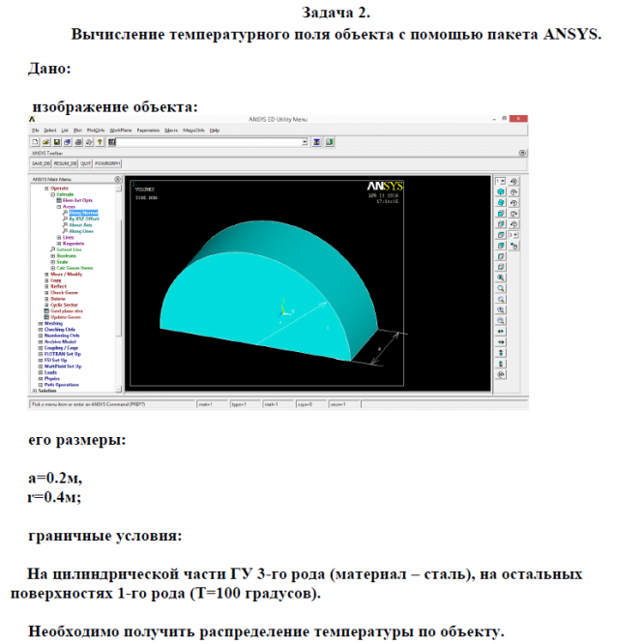Open Elem Ext Opts tree item
The width and height of the screenshot is (644, 644).
(x=77, y=200)
